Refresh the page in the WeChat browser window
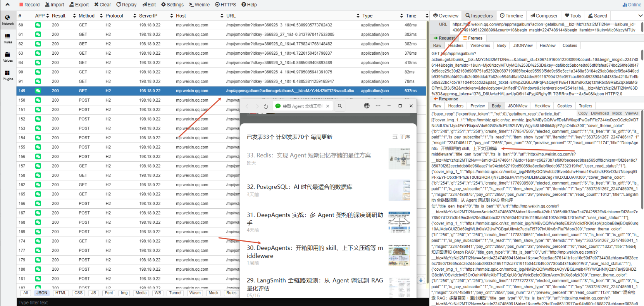 point(266,106)
